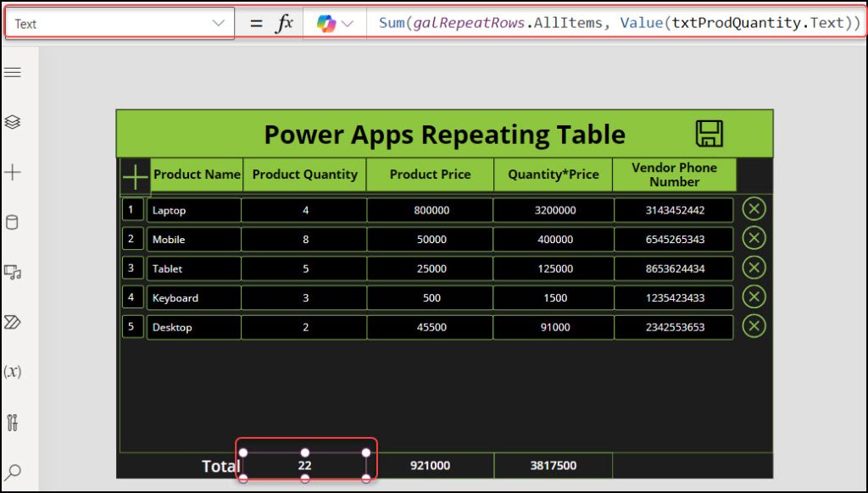
Task: Select the Product Name column header
Action: tap(197, 174)
